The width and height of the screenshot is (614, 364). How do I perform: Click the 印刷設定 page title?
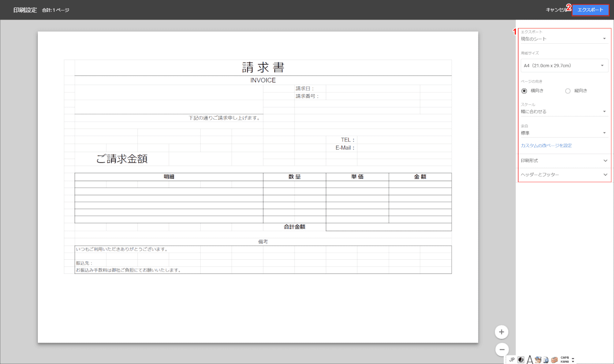tap(25, 10)
